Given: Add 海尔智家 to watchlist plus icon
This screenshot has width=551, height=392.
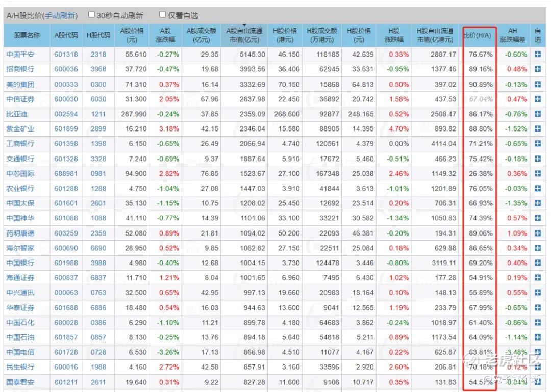Looking at the screenshot, I should tap(537, 248).
